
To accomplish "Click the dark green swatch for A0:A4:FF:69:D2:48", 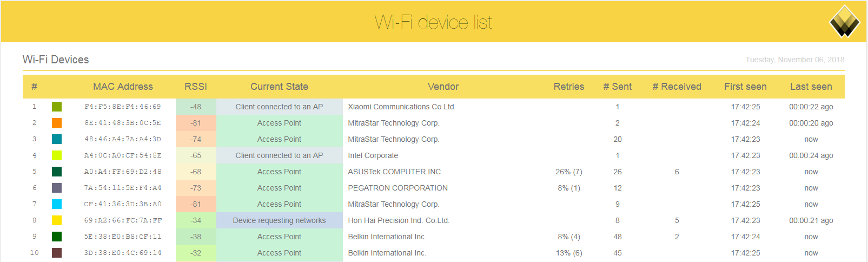I will pos(57,172).
